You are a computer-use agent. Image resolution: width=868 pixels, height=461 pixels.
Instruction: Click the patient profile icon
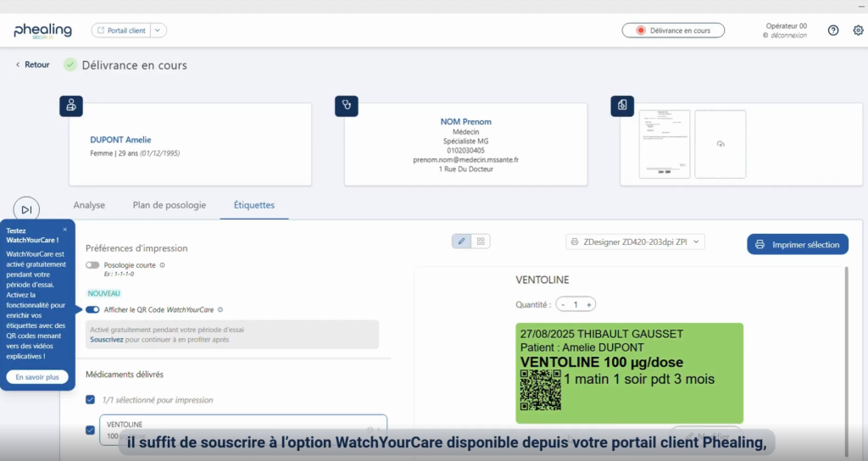click(x=71, y=106)
